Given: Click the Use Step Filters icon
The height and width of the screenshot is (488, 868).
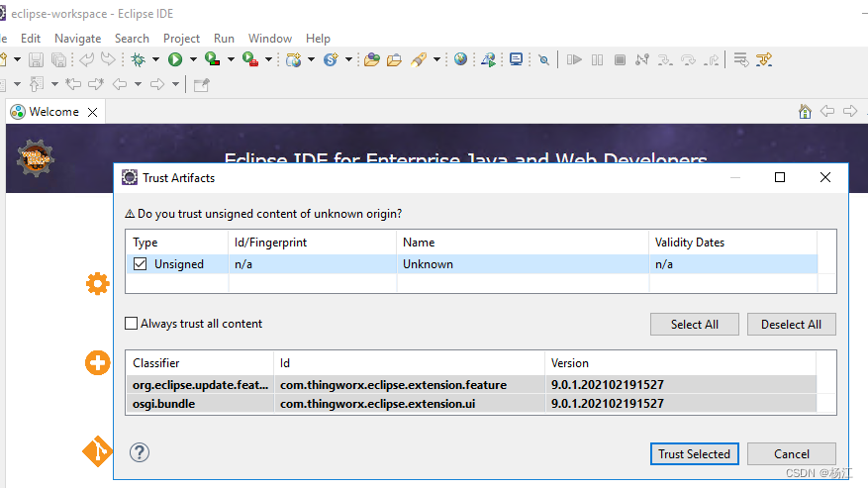Looking at the screenshot, I should 764,59.
